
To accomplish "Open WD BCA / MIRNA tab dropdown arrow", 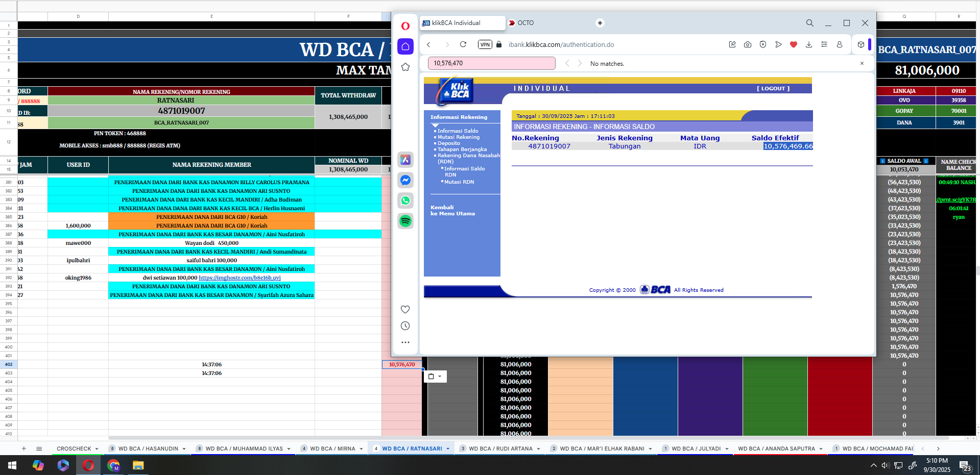I will click(x=361, y=449).
